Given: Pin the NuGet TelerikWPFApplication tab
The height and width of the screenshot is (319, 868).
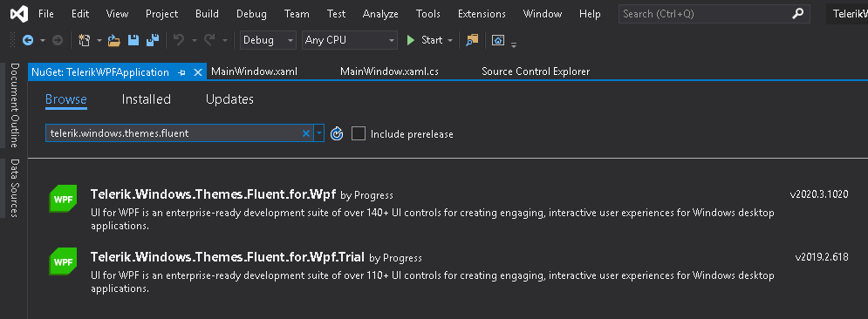Looking at the screenshot, I should 181,72.
